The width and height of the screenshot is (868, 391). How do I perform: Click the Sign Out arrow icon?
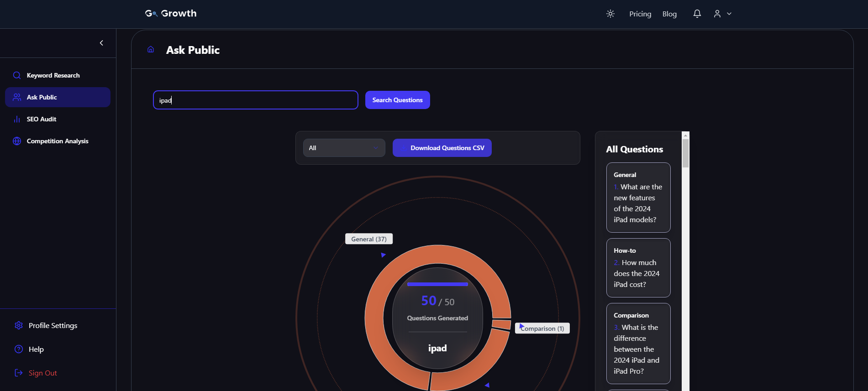[x=19, y=373]
